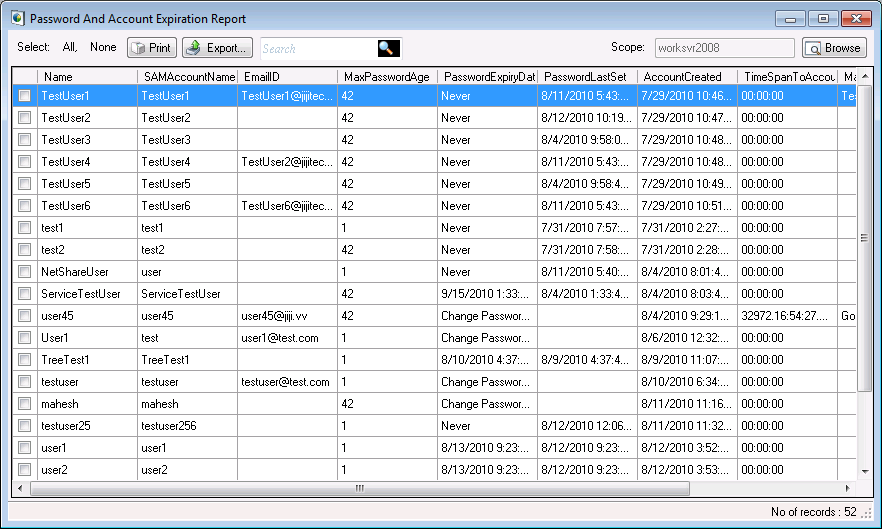
Task: Check the NetShareUser row checkbox
Action: (24, 272)
